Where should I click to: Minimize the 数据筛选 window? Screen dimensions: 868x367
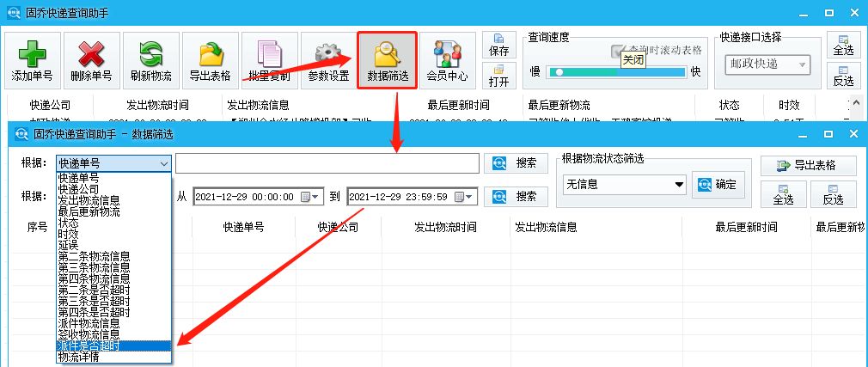803,134
